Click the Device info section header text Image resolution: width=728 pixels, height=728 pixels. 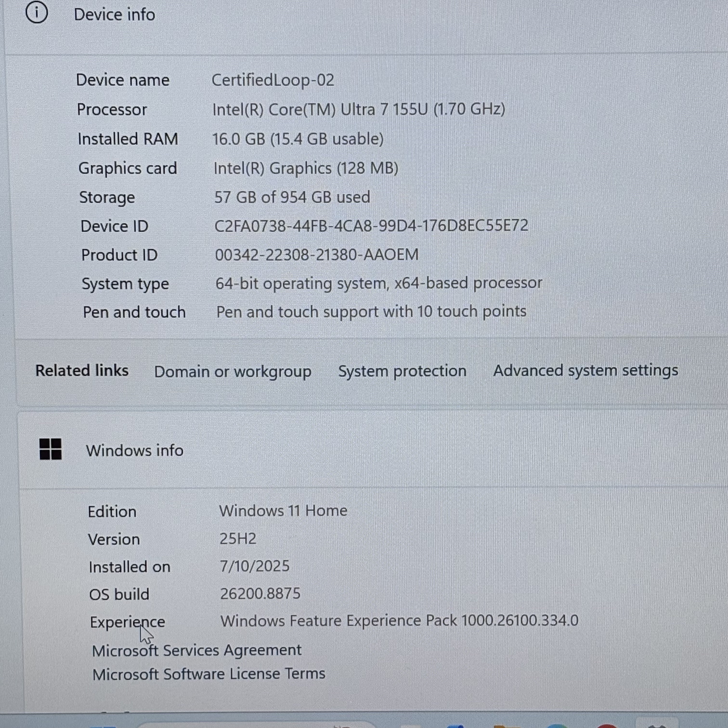[x=115, y=15]
